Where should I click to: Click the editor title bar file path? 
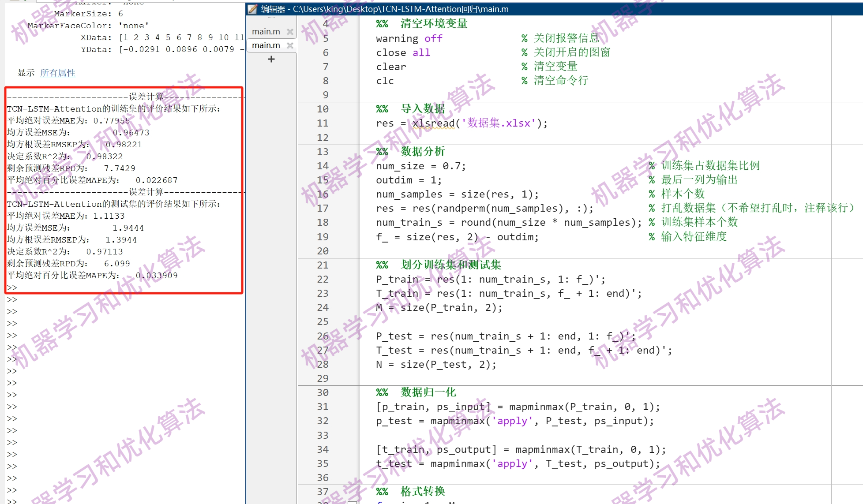point(401,9)
